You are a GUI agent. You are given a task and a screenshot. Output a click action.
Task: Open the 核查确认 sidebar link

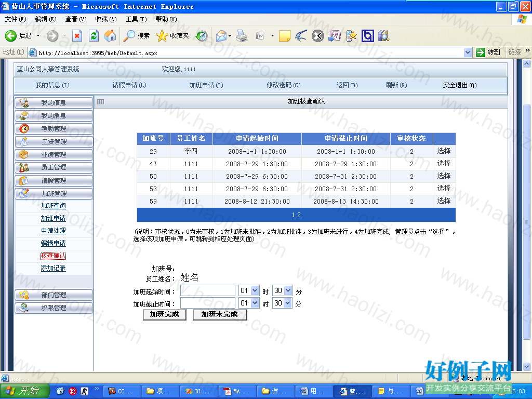tap(54, 256)
